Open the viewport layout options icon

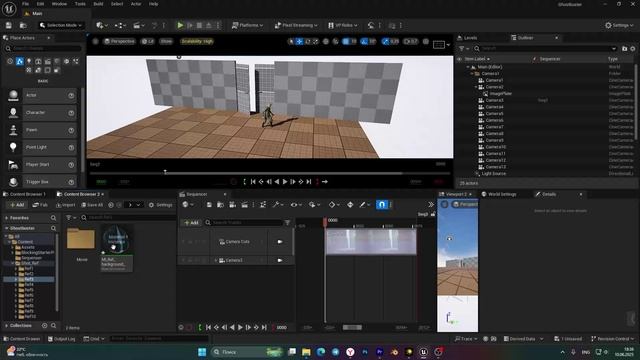coord(439,44)
